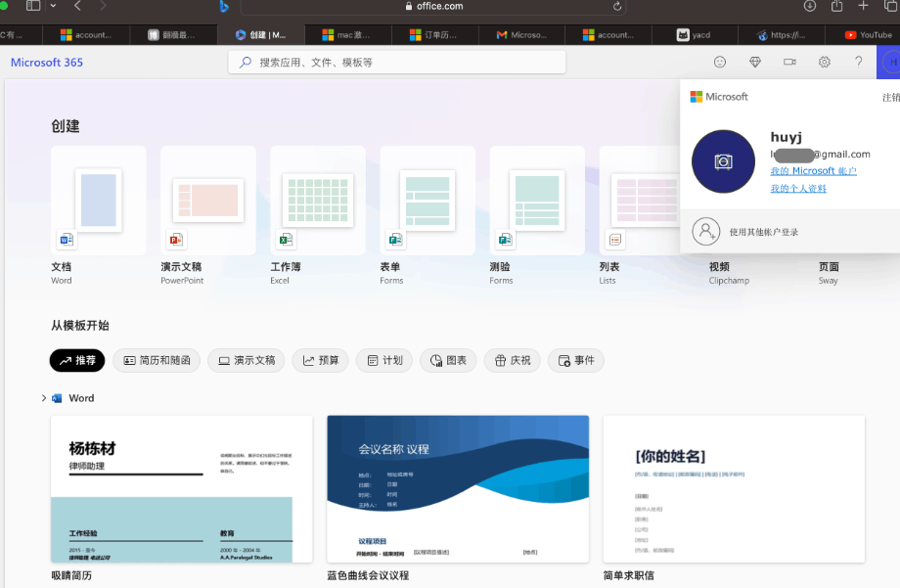This screenshot has width=900, height=588.
Task: Click the Word icon beside the section title
Action: pos(57,398)
